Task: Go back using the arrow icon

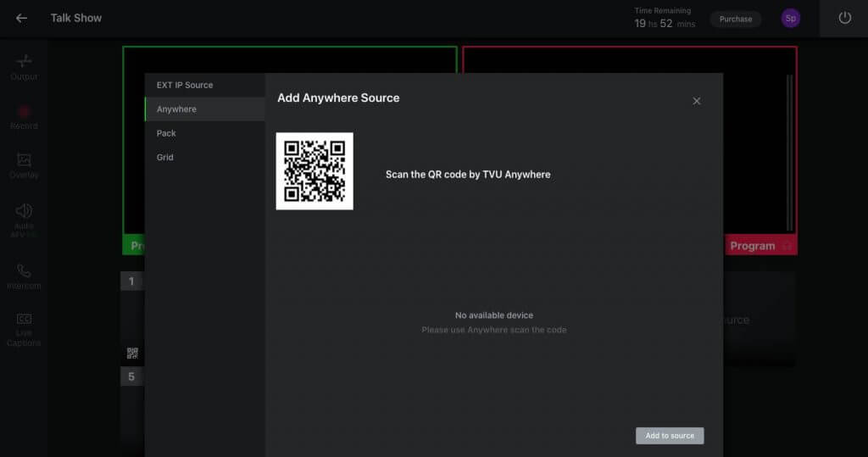Action: tap(21, 19)
